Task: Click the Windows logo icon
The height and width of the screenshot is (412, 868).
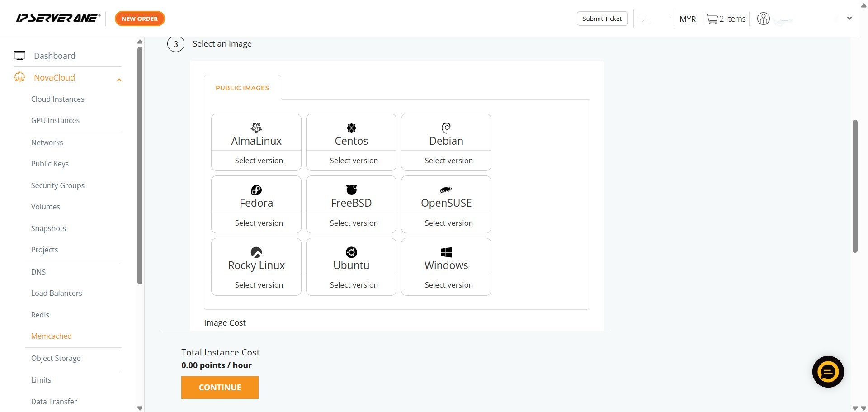Action: click(446, 252)
